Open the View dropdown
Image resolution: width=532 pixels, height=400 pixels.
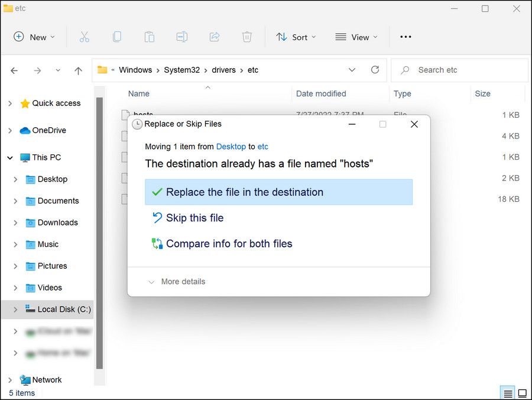[x=356, y=37]
